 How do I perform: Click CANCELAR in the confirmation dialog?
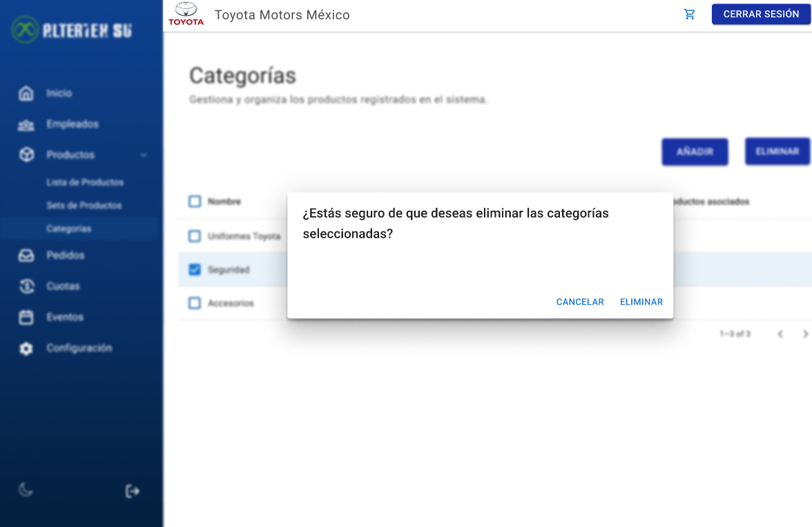tap(580, 302)
